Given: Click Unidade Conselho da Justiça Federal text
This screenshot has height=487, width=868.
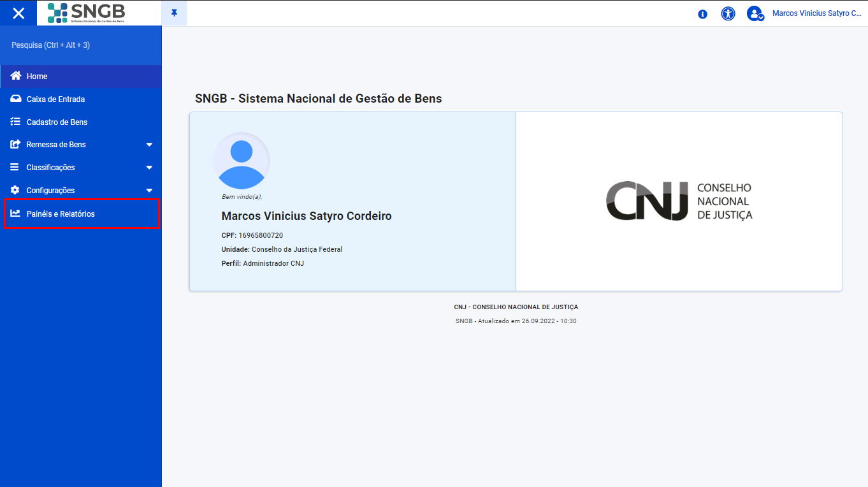Looking at the screenshot, I should click(x=282, y=249).
